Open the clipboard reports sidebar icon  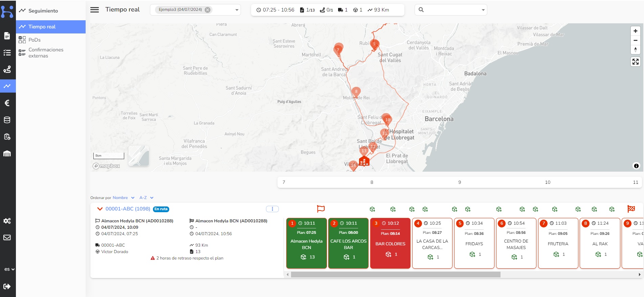point(7,137)
